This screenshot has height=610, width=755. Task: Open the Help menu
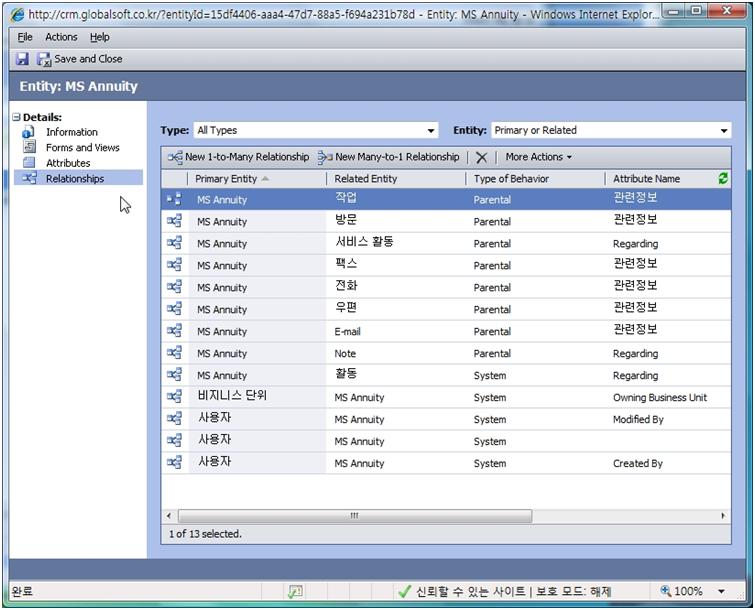[x=100, y=37]
